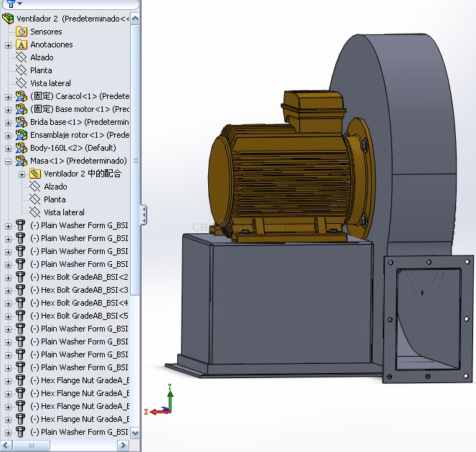Select the Hex Bolt GradeAB_BSI<2 bolt icon
The height and width of the screenshot is (452, 476).
tap(22, 277)
